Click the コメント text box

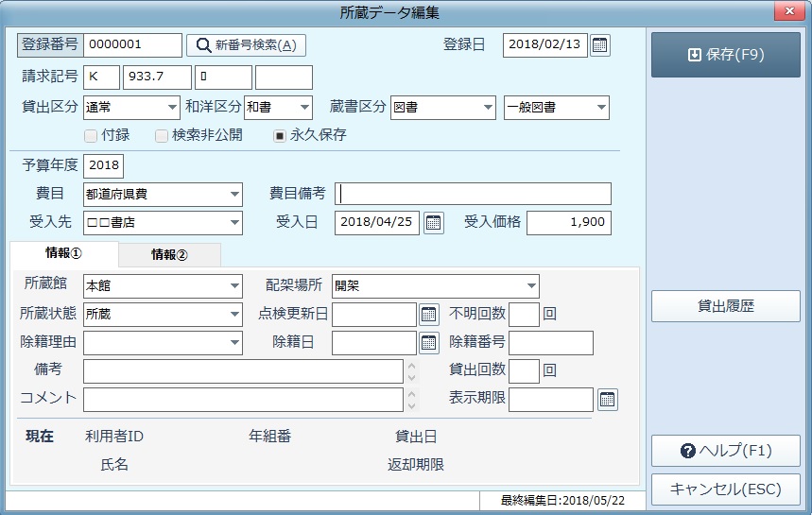(243, 400)
